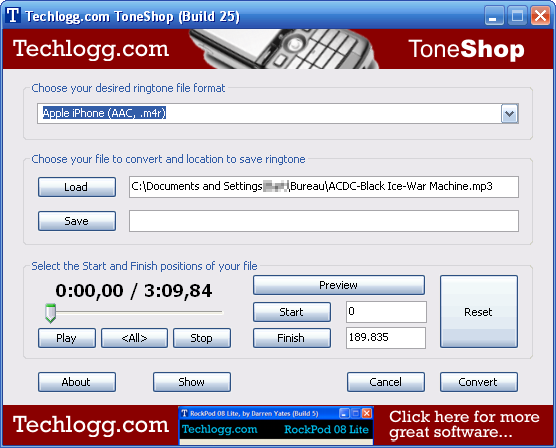
Task: Convert the file to ringtone
Action: coord(479,382)
